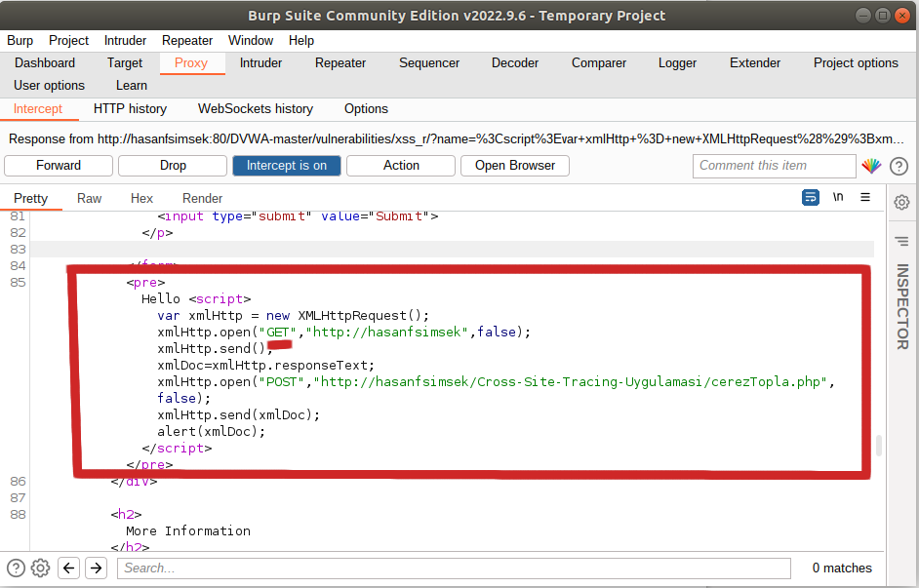Screen dimensions: 919x588
Task: Toggle the Intercept is on button
Action: click(x=287, y=166)
